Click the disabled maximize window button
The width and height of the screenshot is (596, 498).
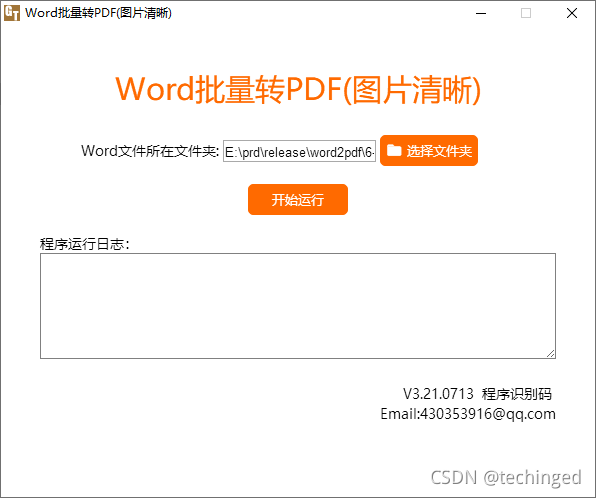point(526,13)
